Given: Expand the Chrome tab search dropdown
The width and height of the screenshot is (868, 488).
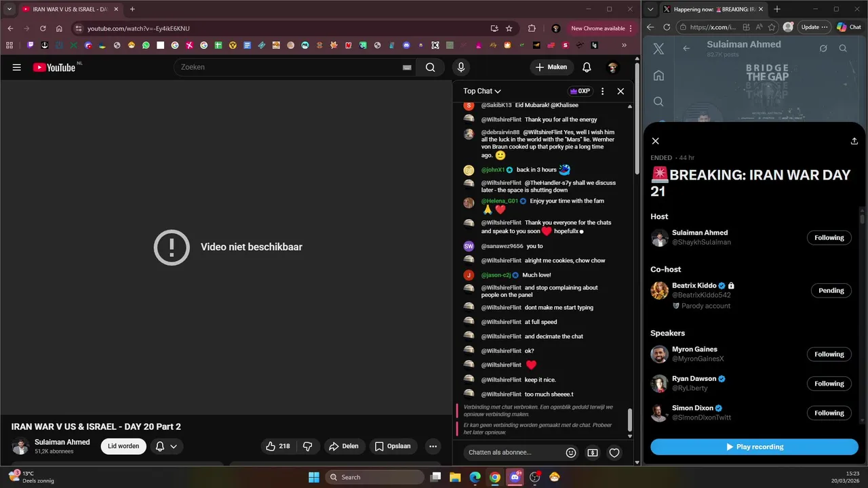Looking at the screenshot, I should point(9,9).
